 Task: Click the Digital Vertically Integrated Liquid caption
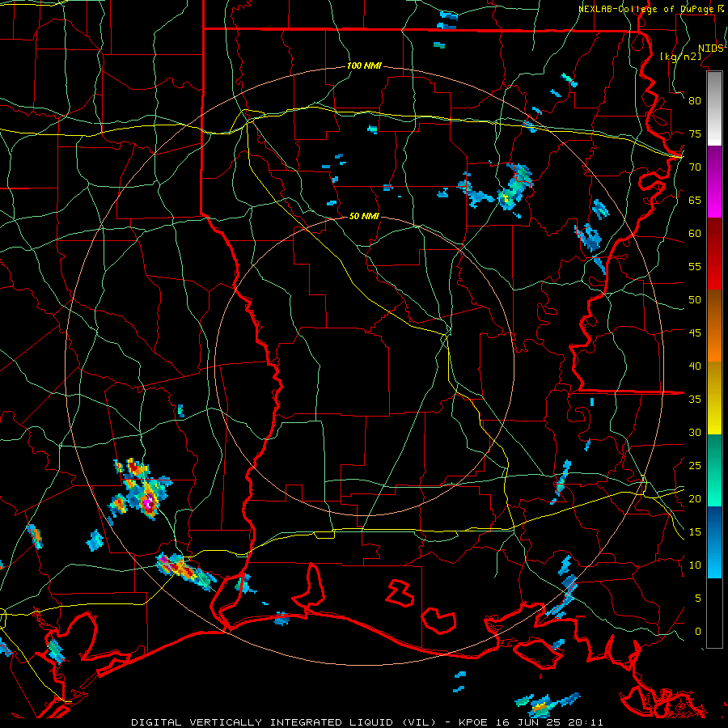click(x=283, y=722)
